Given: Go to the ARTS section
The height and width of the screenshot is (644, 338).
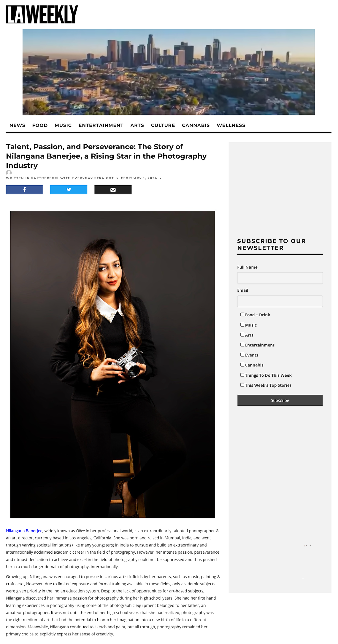Looking at the screenshot, I should point(137,125).
